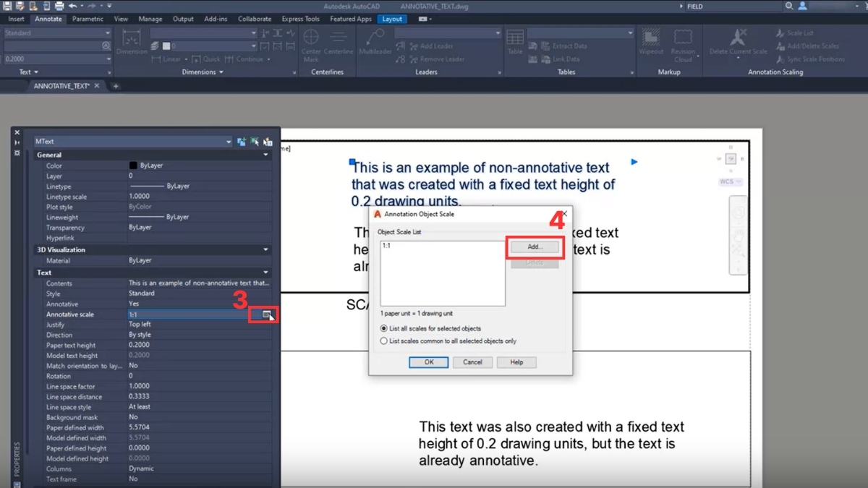
Task: Open the 0.2000 text height dropdown
Action: coord(108,59)
